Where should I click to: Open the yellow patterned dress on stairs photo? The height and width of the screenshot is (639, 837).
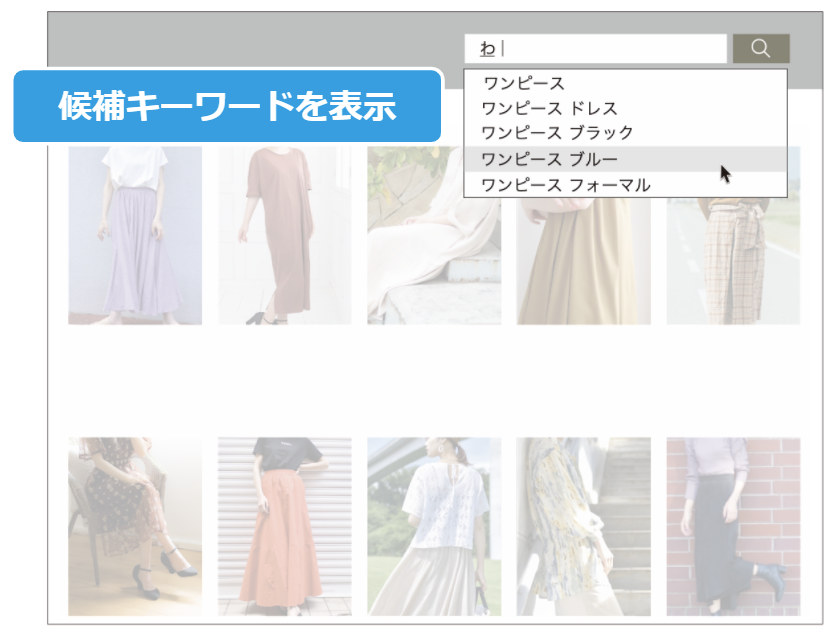583,527
